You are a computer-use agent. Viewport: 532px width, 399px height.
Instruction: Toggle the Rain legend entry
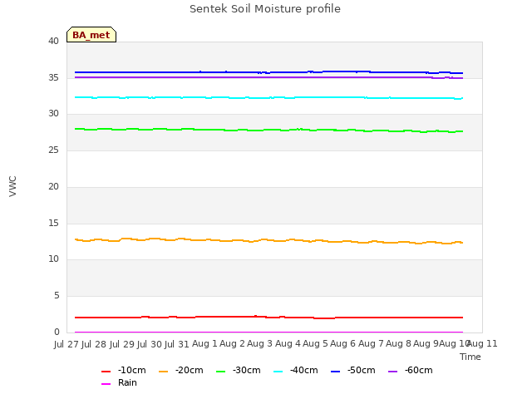point(119,382)
